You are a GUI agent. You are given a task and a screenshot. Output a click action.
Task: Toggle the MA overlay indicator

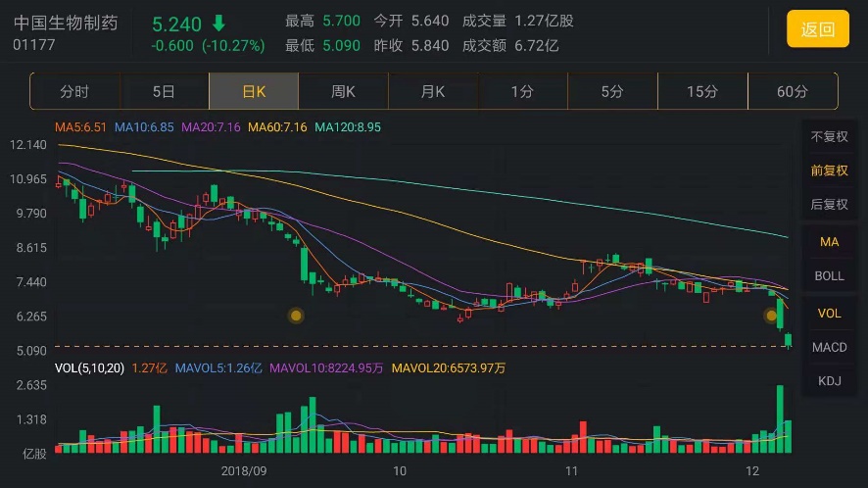829,241
